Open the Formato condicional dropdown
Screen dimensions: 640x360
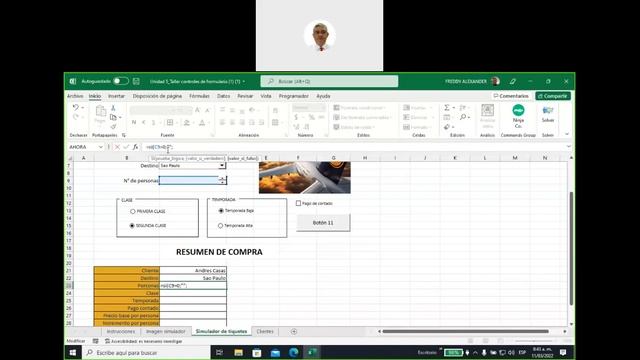(359, 107)
